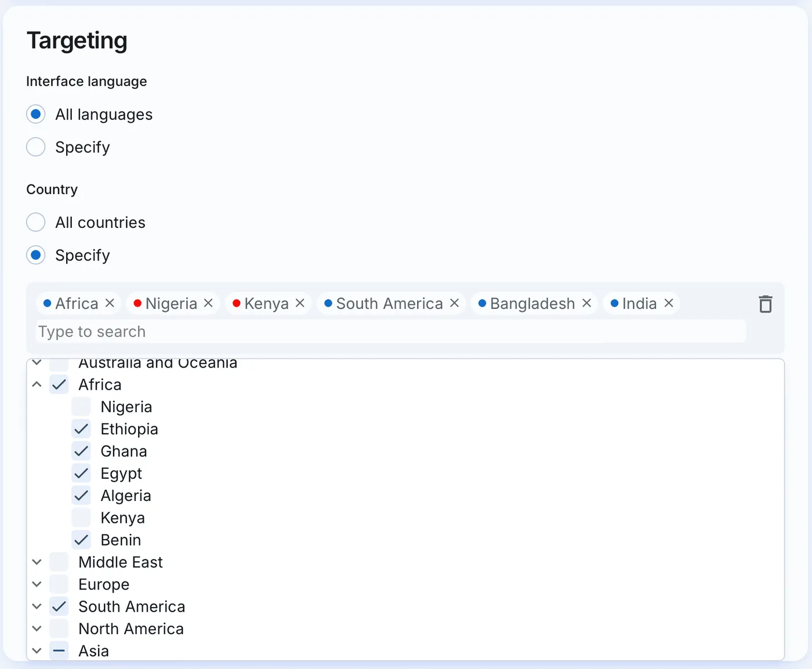This screenshot has height=669, width=812.
Task: Select the All countries radio option
Action: (x=36, y=222)
